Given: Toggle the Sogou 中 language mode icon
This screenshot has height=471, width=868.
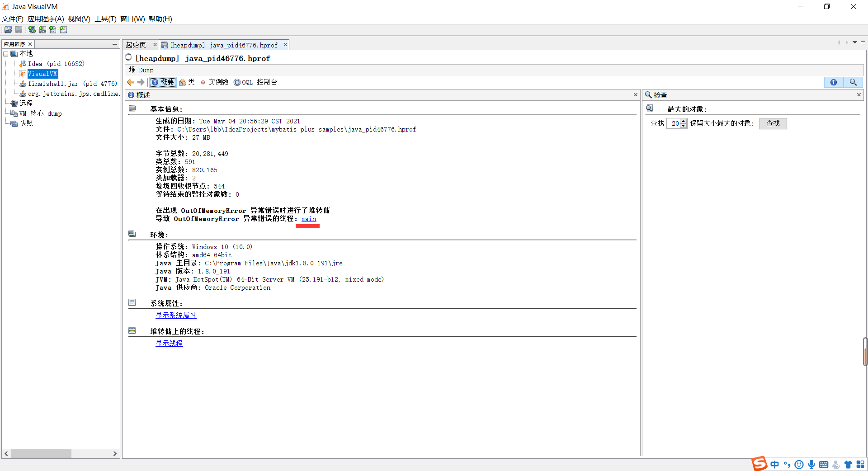Looking at the screenshot, I should [x=775, y=464].
